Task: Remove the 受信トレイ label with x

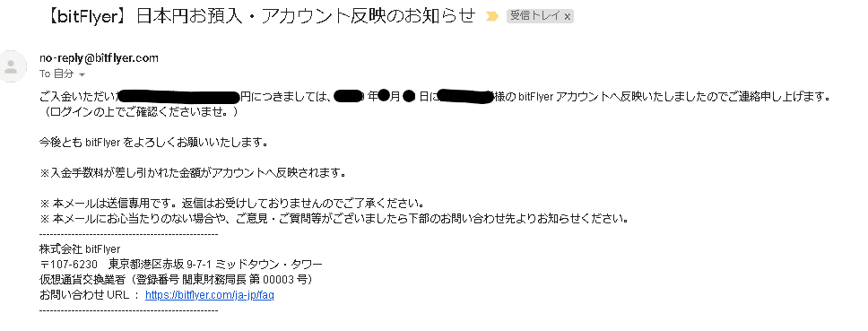Action: click(x=568, y=17)
